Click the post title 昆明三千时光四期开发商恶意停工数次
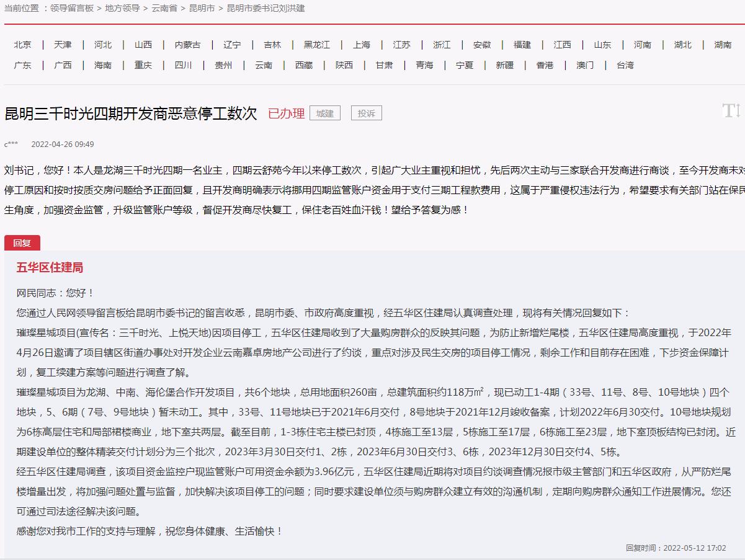The width and height of the screenshot is (745, 560). click(130, 113)
